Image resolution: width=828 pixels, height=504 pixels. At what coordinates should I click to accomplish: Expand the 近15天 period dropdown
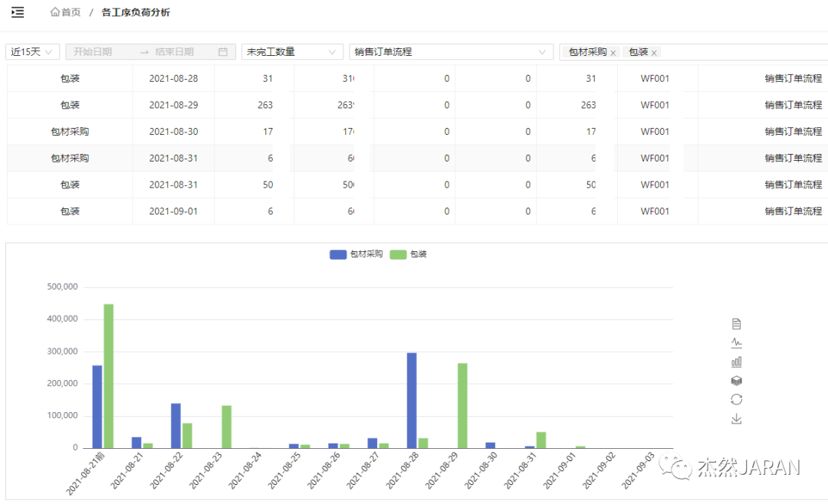(x=32, y=52)
